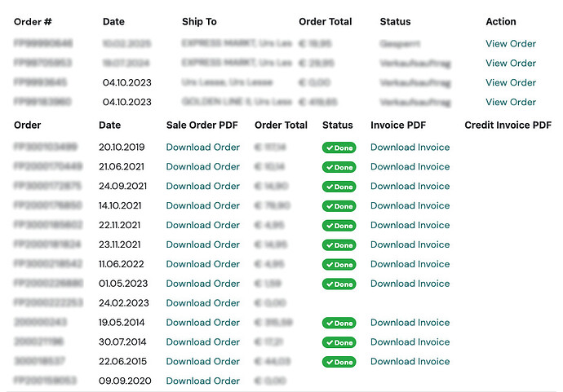Download order PDF dated 09.09.2020

203,381
